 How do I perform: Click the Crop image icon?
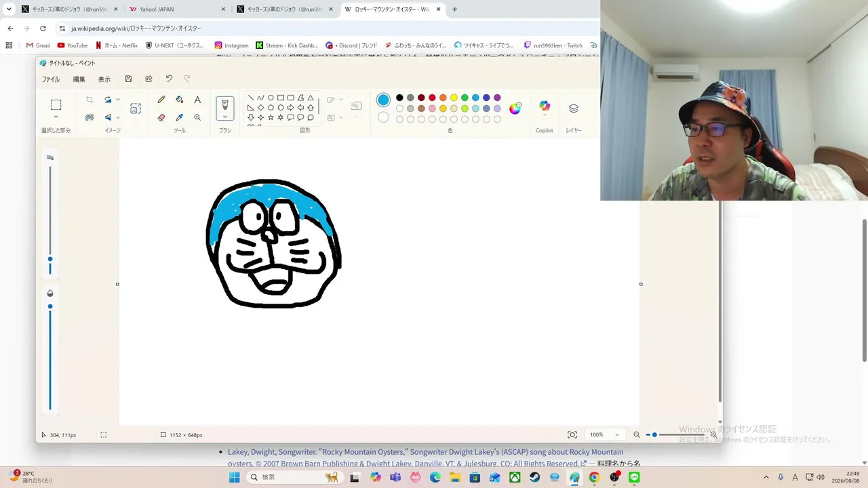pos(90,100)
